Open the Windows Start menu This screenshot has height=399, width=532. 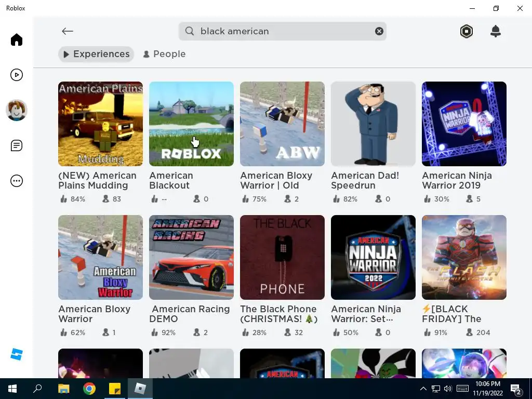point(12,389)
